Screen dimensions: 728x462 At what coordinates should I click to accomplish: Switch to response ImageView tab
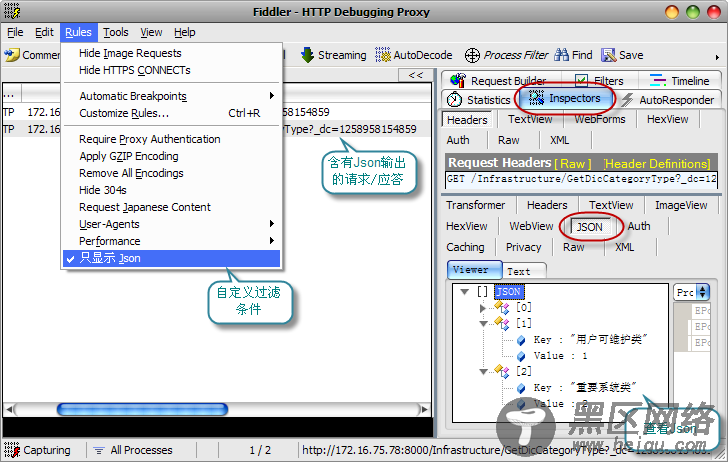click(681, 205)
